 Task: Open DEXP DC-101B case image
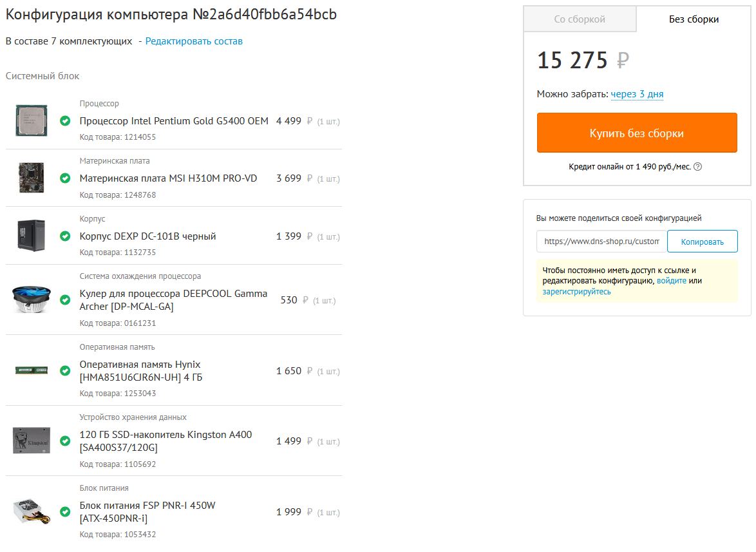(31, 236)
